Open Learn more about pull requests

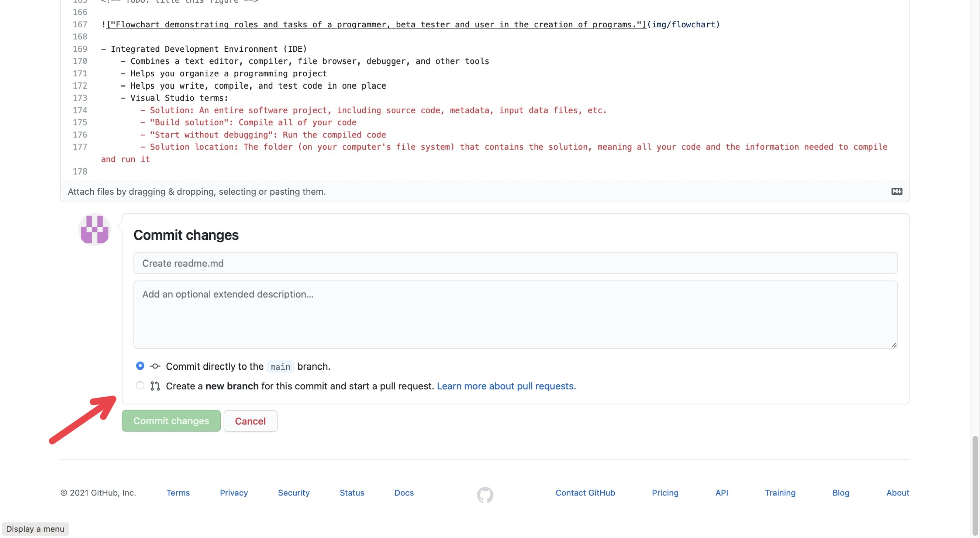click(506, 386)
